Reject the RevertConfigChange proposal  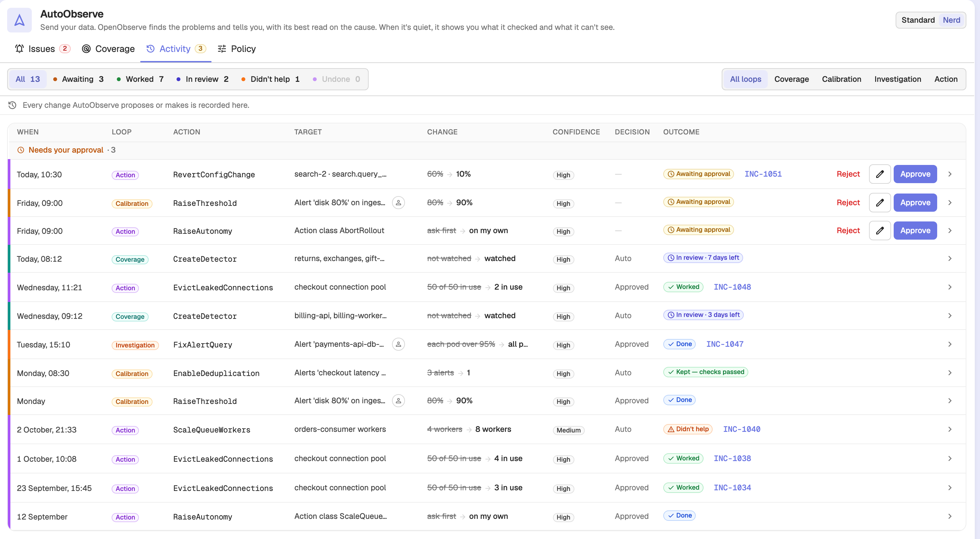pos(848,174)
